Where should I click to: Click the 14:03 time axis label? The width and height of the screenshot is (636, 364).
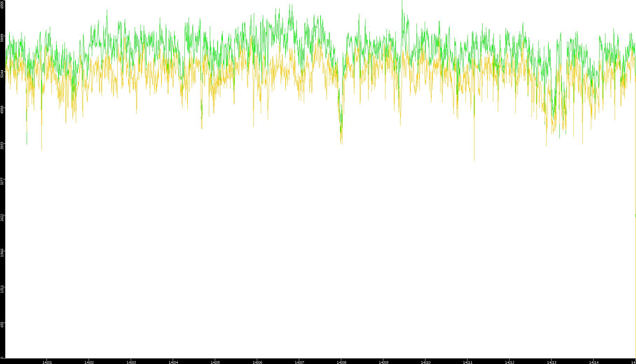point(131,362)
